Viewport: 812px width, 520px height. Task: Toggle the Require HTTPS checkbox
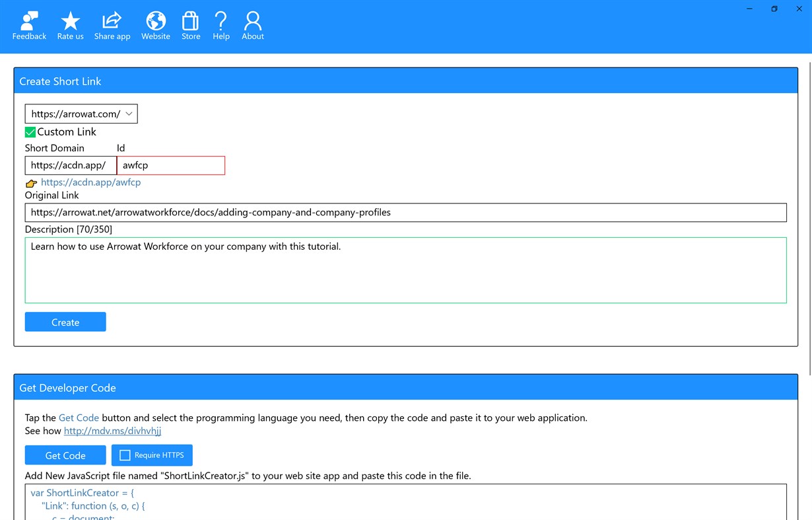[125, 455]
